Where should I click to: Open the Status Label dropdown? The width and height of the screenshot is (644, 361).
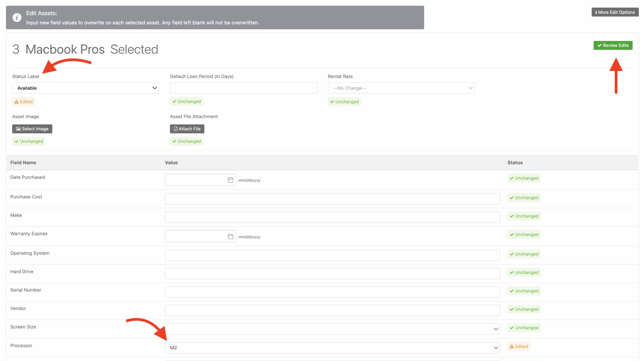coord(86,88)
